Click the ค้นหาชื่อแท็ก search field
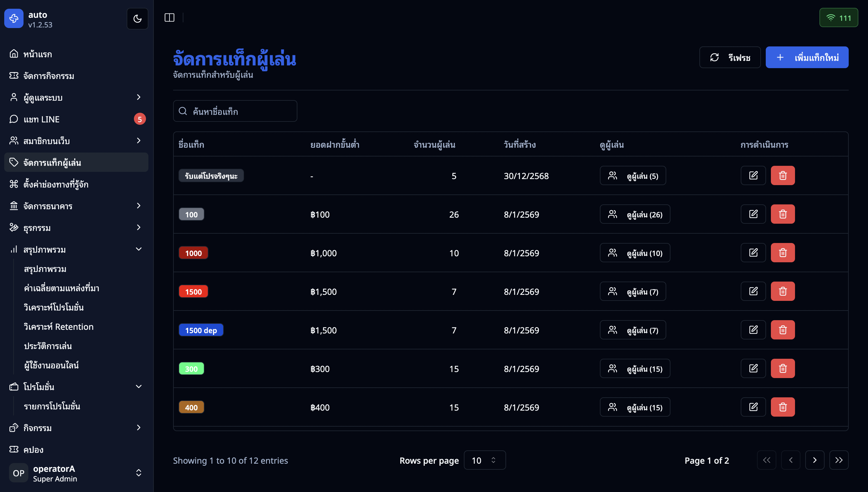Screen dimensions: 868x492 tap(235, 111)
